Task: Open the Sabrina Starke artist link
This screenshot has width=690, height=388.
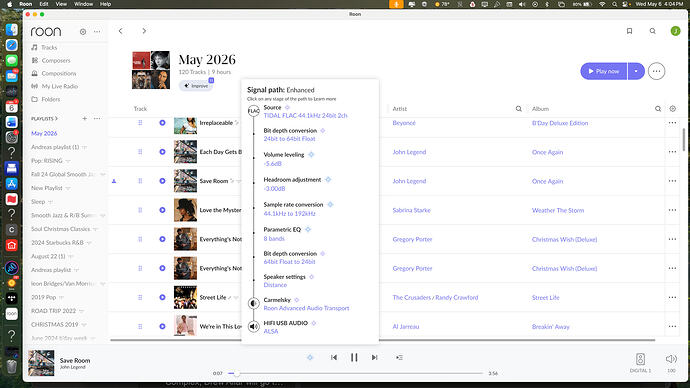Action: [x=411, y=210]
